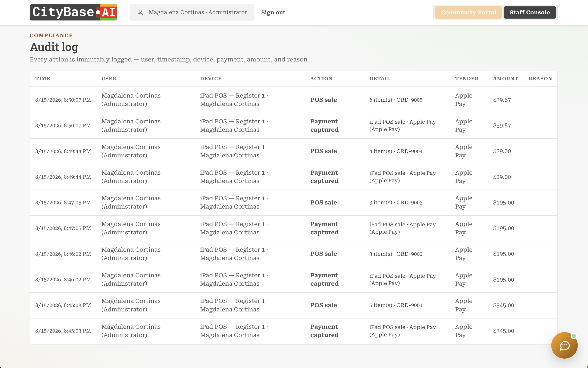Click the $195.00 amount in the ORD-9002 row
588x368 pixels.
click(503, 254)
